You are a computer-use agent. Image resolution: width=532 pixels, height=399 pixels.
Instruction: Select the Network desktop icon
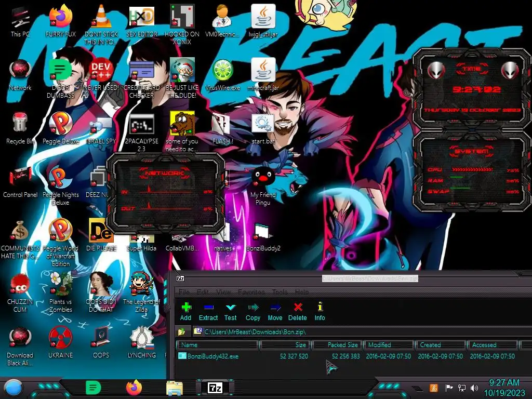[x=20, y=75]
